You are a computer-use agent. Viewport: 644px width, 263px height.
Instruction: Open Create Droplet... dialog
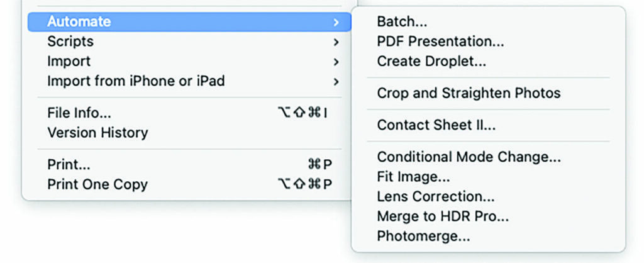coord(431,62)
